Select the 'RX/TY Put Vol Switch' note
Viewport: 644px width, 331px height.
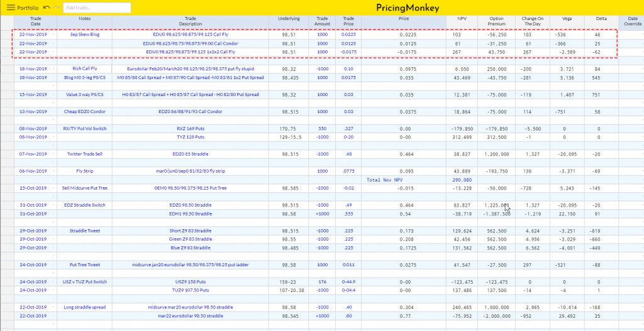click(x=85, y=129)
